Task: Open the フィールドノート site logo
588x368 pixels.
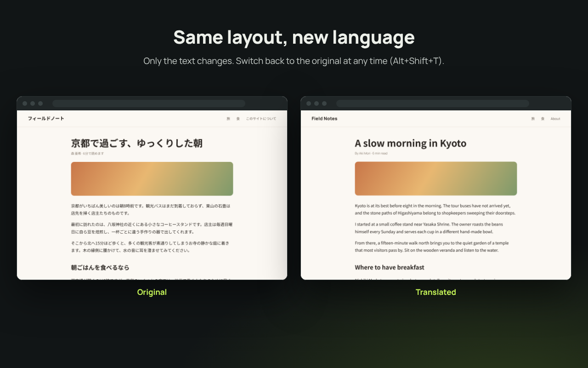Action: (x=46, y=119)
